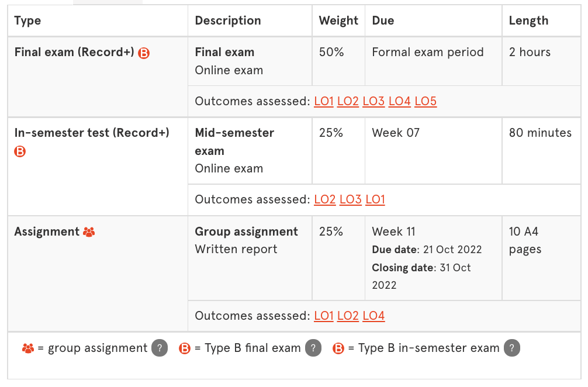Open LO4 in the Assignment outcomes row

373,315
